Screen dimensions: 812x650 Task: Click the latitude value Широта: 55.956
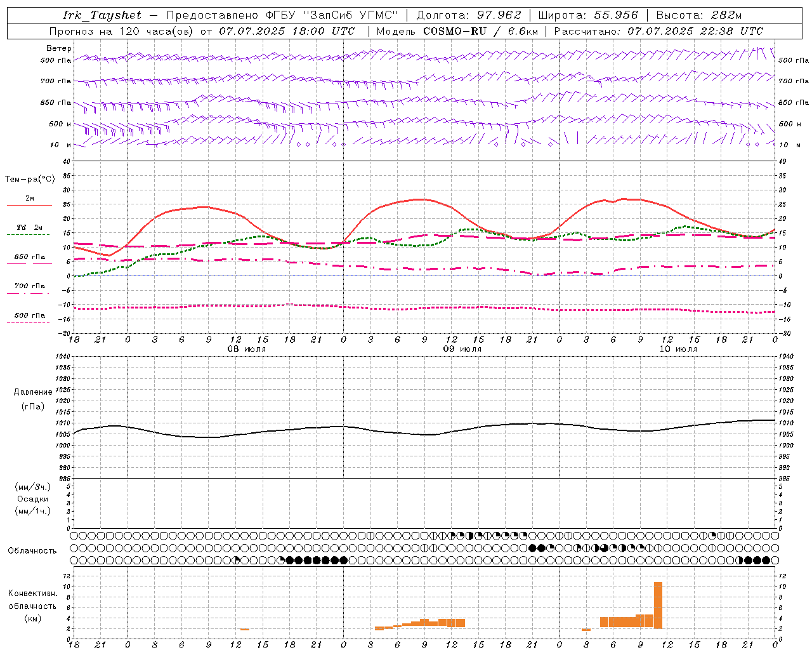[588, 15]
